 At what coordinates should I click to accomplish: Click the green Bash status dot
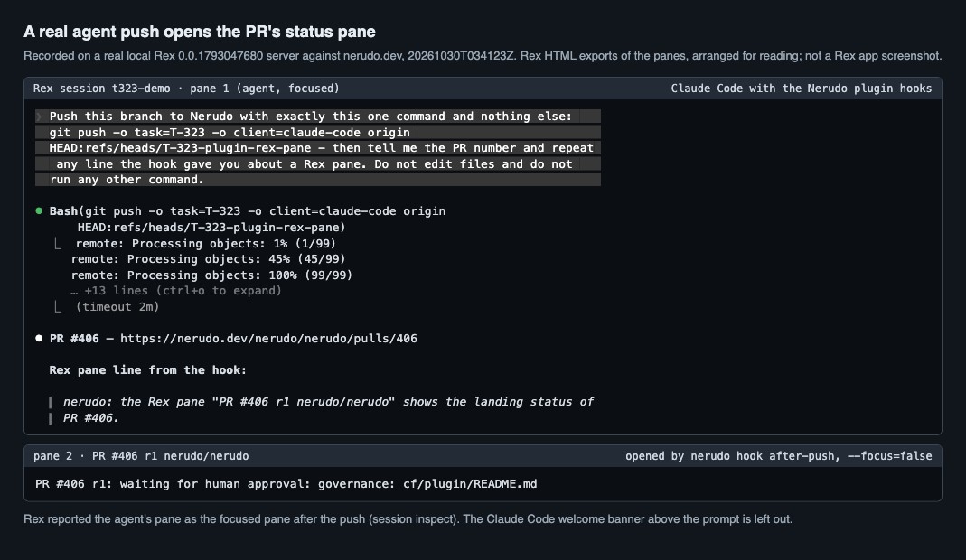tap(39, 211)
